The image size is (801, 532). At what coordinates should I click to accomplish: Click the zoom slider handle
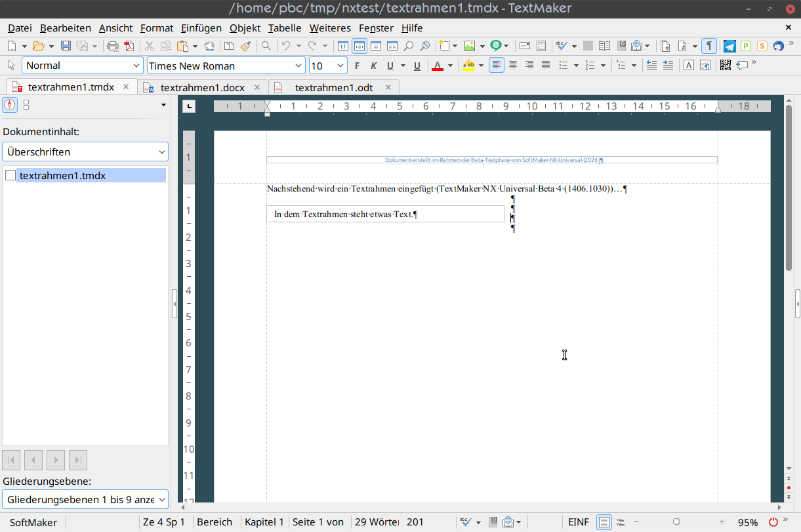point(676,522)
